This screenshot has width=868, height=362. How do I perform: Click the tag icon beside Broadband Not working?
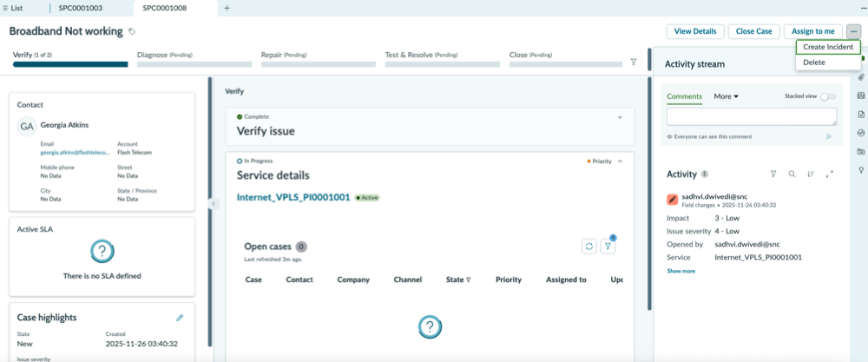coord(132,31)
